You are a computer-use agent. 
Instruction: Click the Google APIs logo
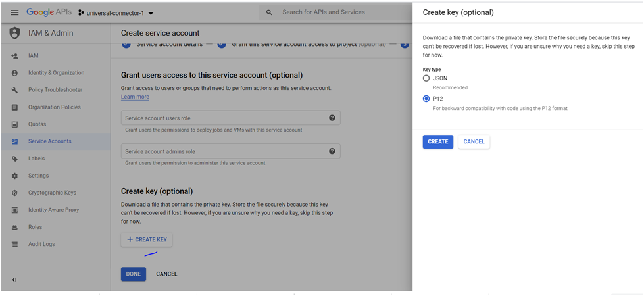point(50,12)
